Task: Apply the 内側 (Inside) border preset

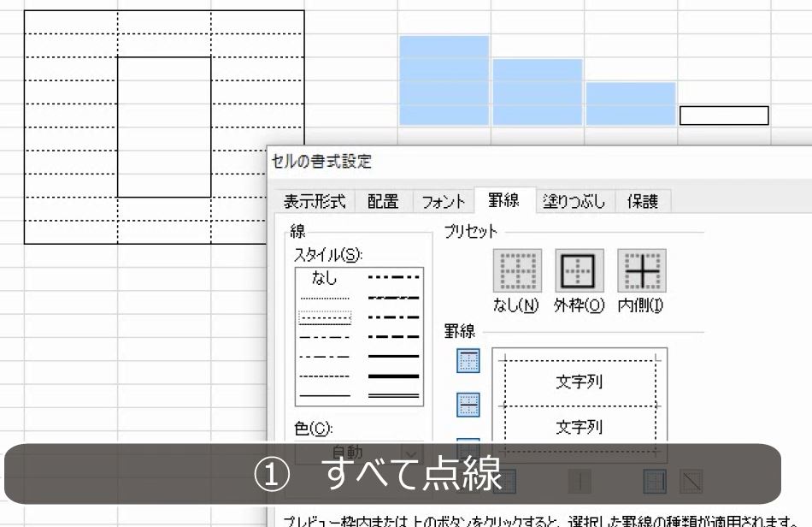Action: point(642,271)
